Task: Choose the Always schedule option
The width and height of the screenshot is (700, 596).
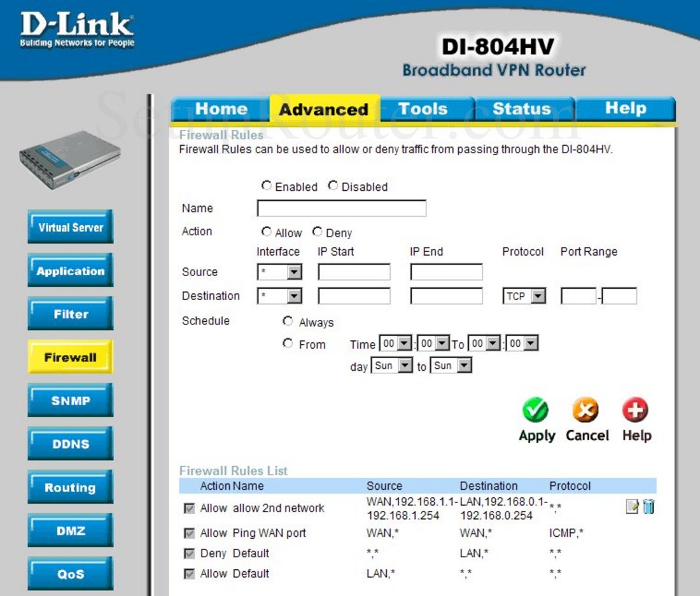Action: (288, 321)
